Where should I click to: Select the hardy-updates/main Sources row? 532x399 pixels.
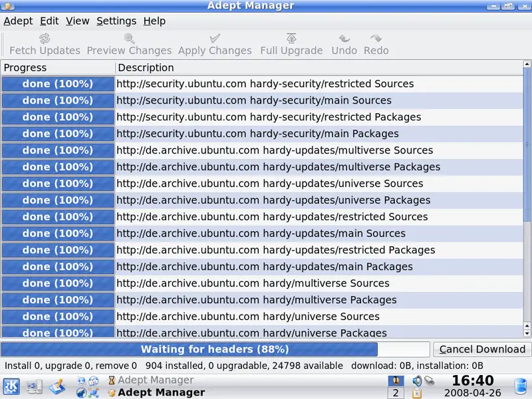pos(262,233)
